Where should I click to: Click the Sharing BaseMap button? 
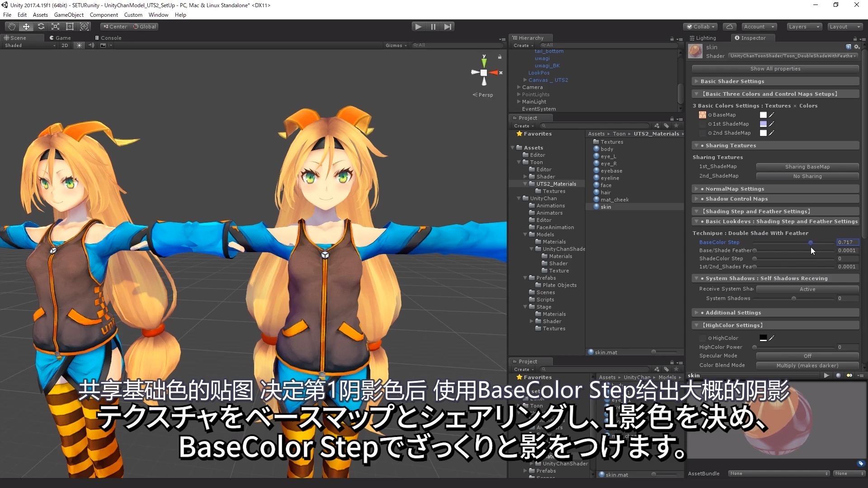click(x=807, y=167)
